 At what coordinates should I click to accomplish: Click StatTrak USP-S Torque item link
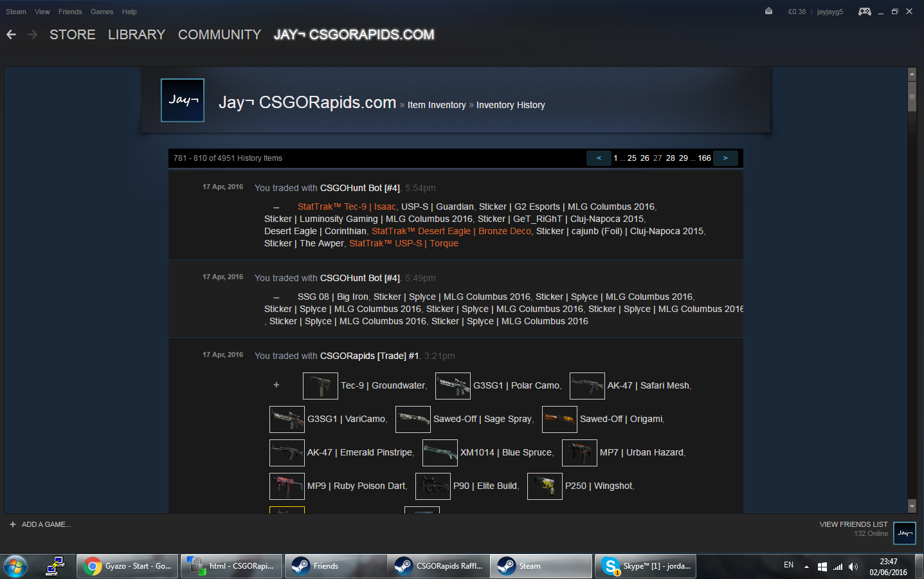(x=404, y=243)
